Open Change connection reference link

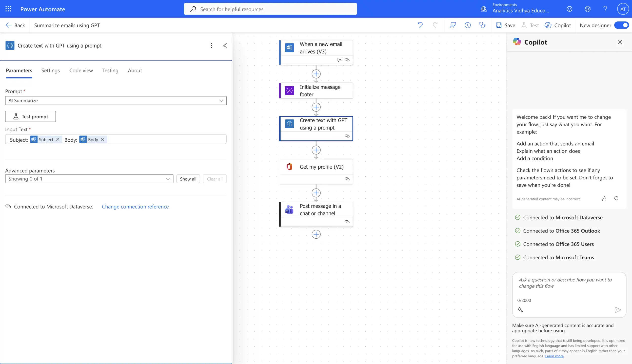click(x=136, y=206)
